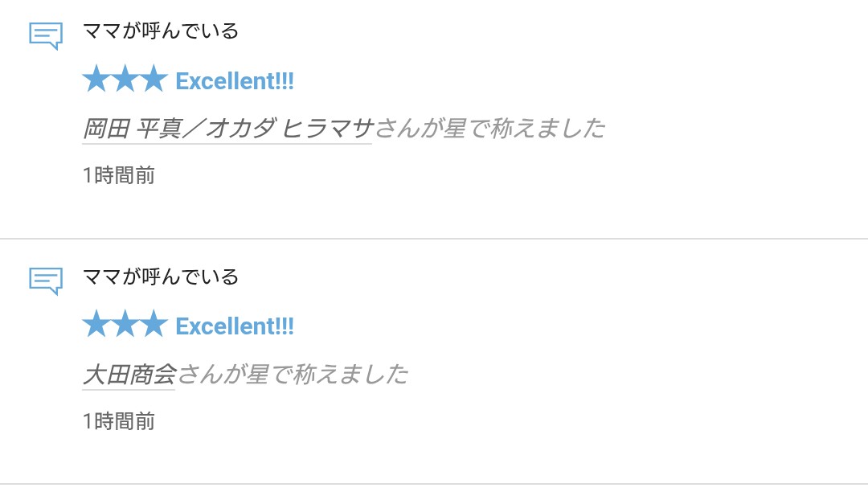Click first star in the top rating
Image resolution: width=868 pixels, height=500 pixels.
coord(96,79)
